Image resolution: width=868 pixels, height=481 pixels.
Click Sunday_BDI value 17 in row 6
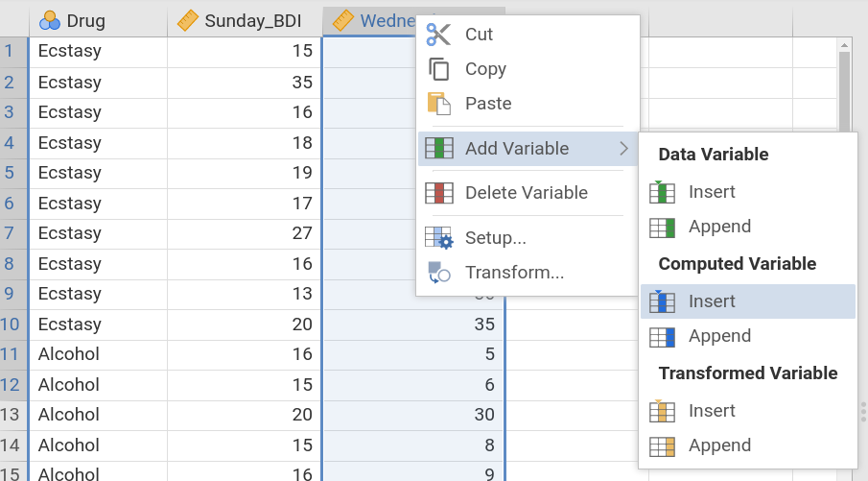[245, 204]
